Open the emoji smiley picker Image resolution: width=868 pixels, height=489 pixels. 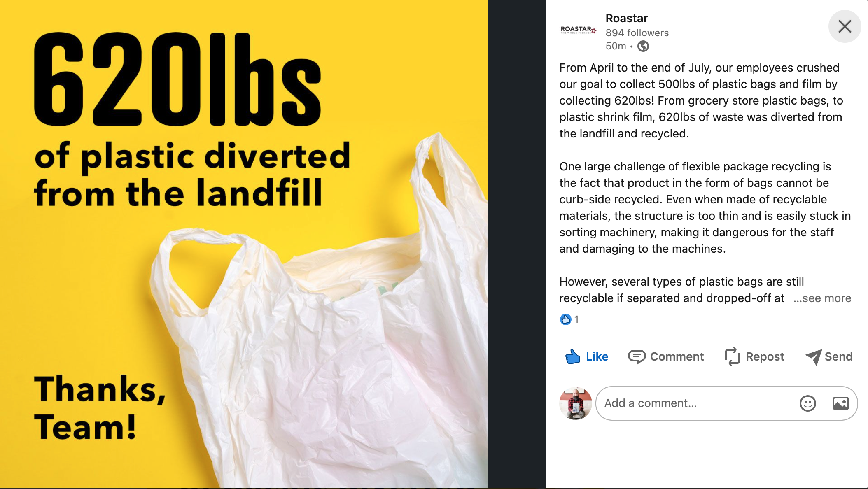click(808, 403)
